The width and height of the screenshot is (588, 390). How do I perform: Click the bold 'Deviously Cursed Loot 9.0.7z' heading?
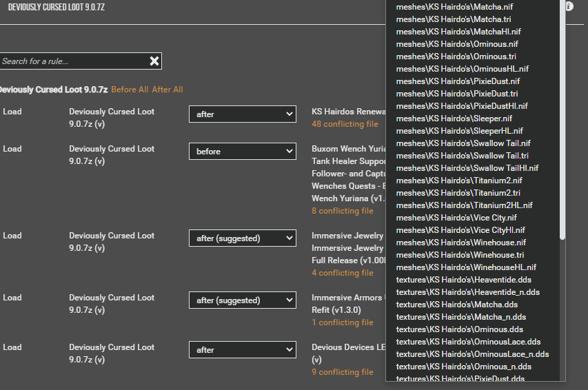click(54, 90)
